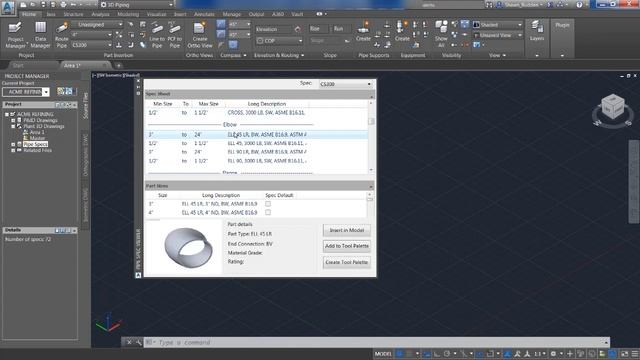Click the Spec Sheet list scrollbar

(x=371, y=137)
